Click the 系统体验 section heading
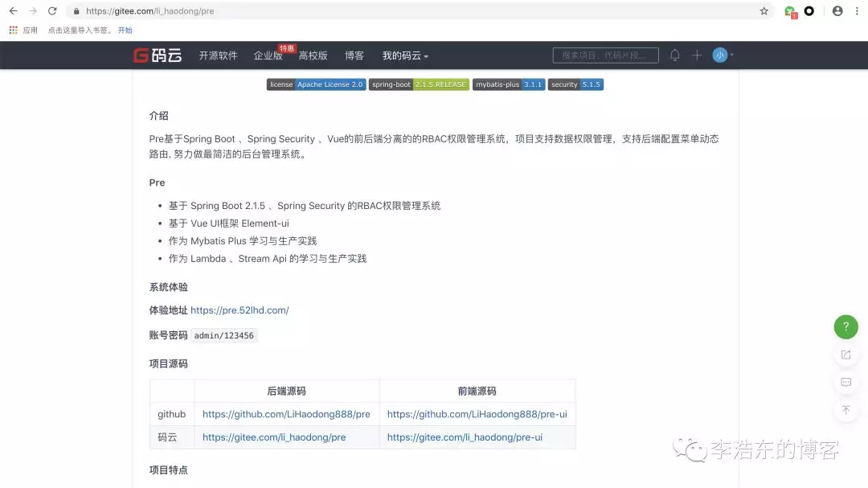The height and width of the screenshot is (488, 868). 168,287
